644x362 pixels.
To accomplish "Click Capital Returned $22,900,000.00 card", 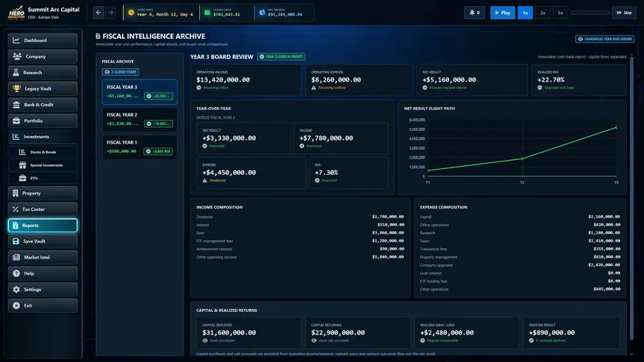I will point(357,333).
